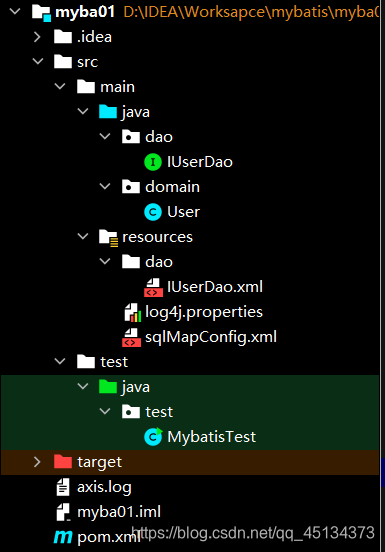Viewport: 385px width, 552px height.
Task: Select the axis.log file name
Action: 104,488
